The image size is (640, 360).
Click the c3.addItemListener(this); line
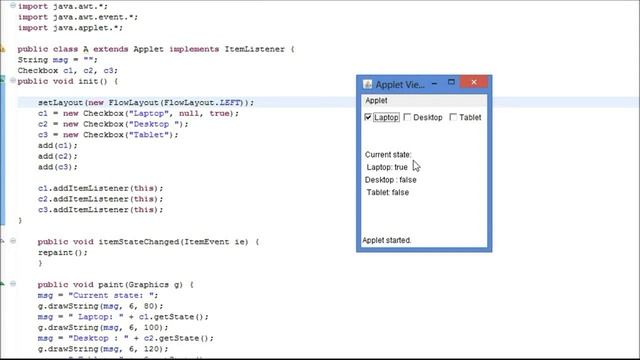pyautogui.click(x=100, y=209)
